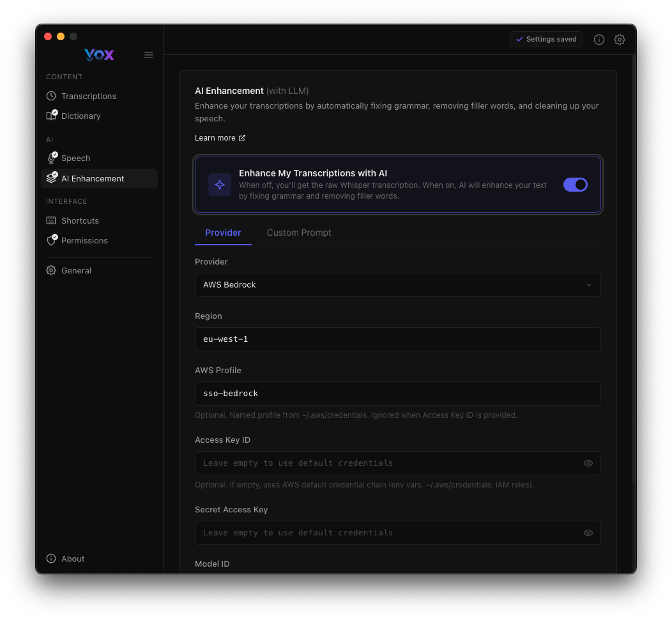The image size is (672, 621).
Task: Click the Learn more link
Action: [220, 137]
